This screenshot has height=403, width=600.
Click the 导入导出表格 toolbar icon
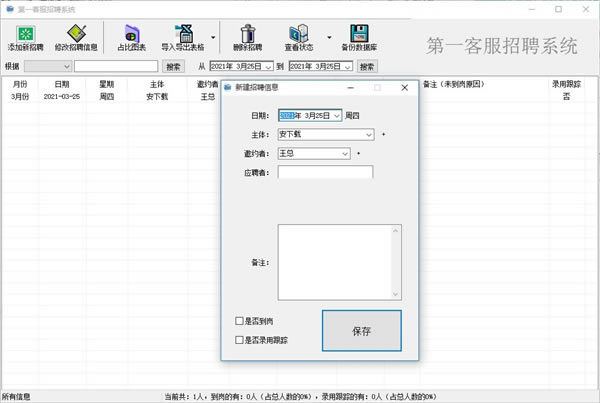pyautogui.click(x=183, y=35)
